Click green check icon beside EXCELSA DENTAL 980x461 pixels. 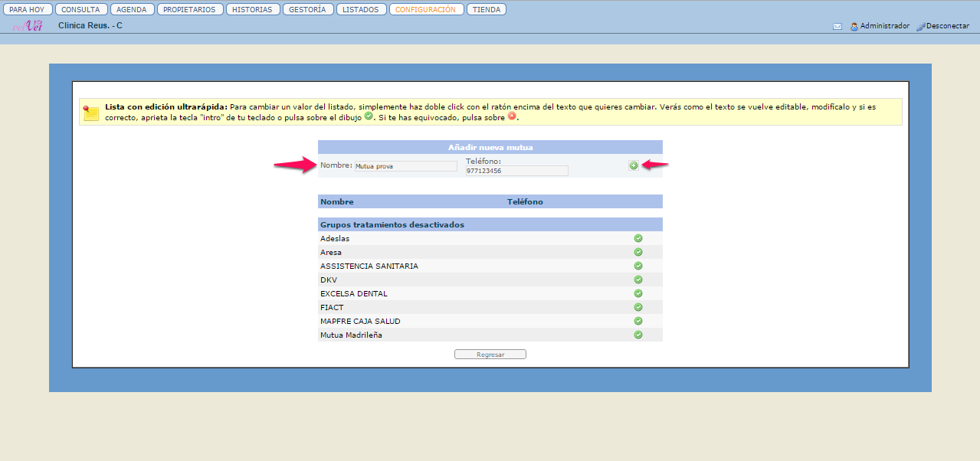coord(637,293)
